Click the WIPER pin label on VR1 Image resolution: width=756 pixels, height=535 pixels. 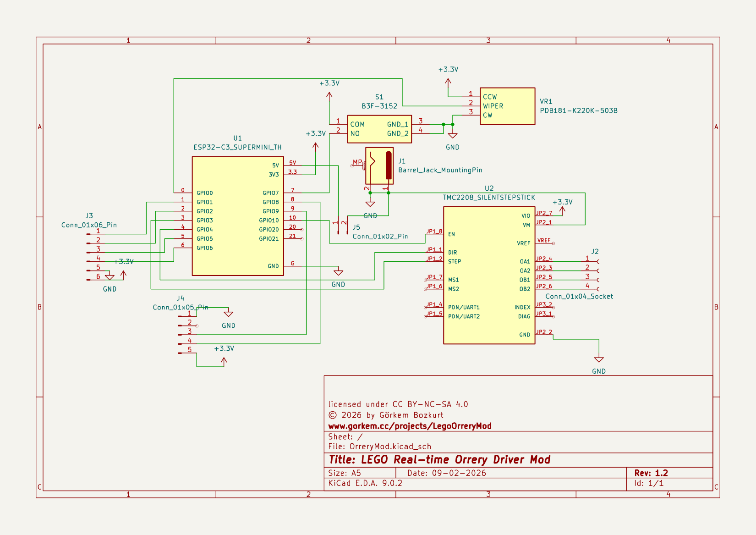pyautogui.click(x=493, y=106)
